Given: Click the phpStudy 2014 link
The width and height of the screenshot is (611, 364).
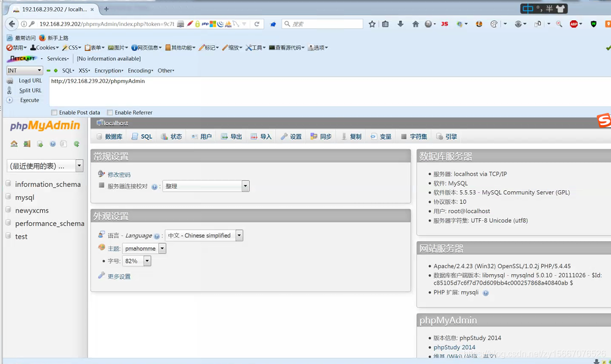Looking at the screenshot, I should coord(454,347).
